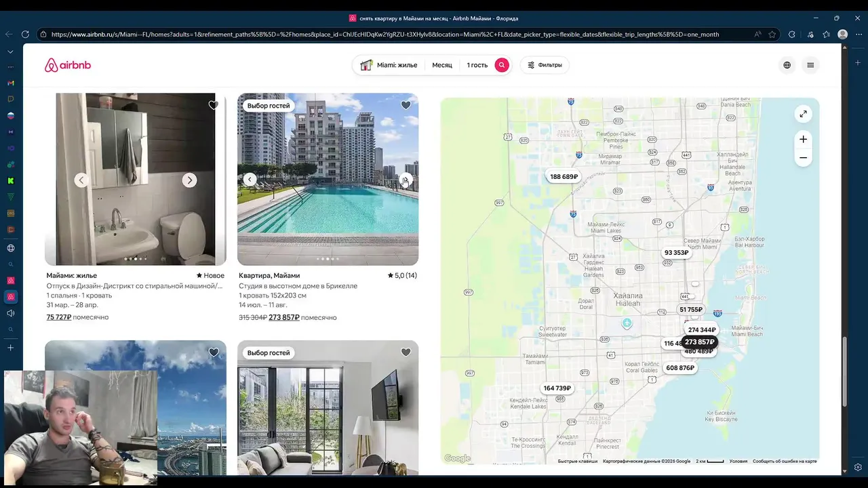
Task: Open the 1 гость guest selector
Action: point(477,65)
